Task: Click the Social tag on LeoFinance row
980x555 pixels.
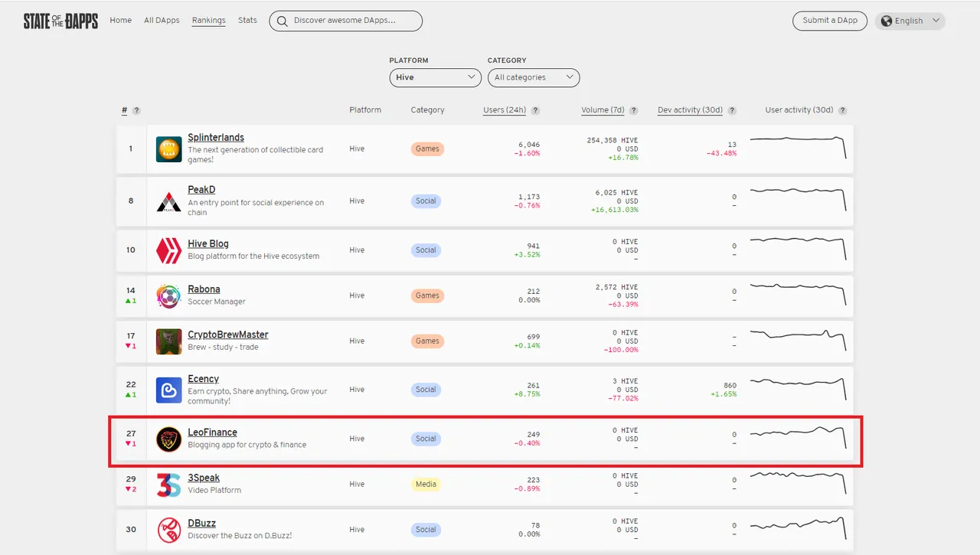Action: pyautogui.click(x=426, y=439)
